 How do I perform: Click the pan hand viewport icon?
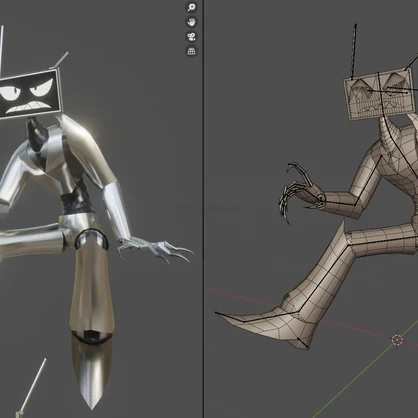point(191,22)
